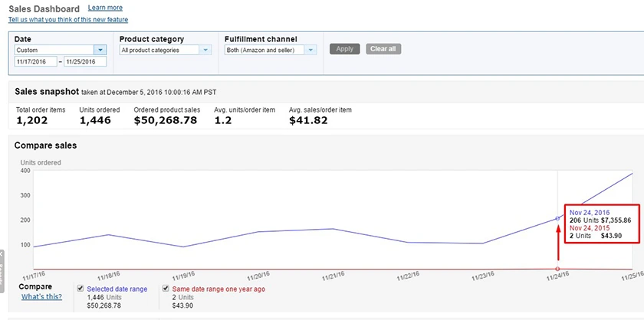Click the Apply button
This screenshot has height=320, width=644.
coord(344,49)
